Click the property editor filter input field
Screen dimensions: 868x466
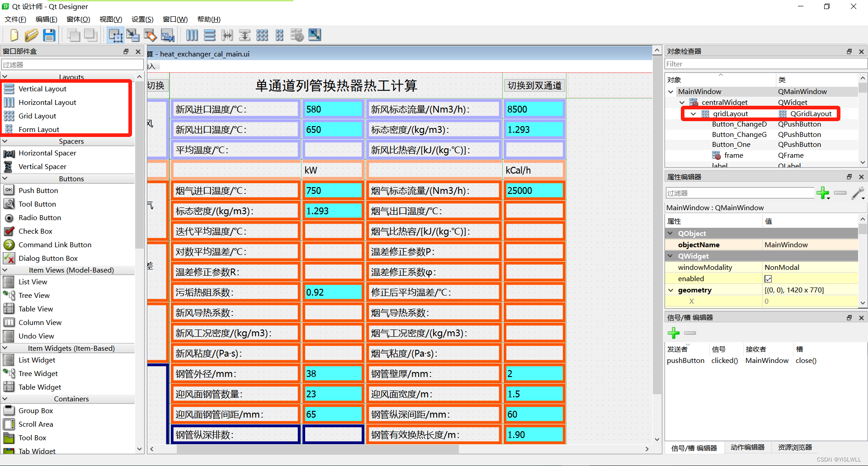tap(740, 193)
